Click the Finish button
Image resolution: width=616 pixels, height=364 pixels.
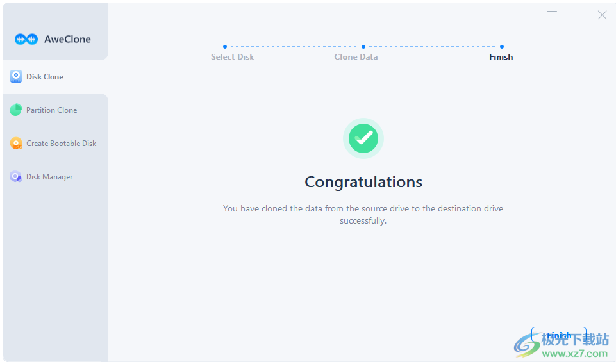tap(559, 335)
